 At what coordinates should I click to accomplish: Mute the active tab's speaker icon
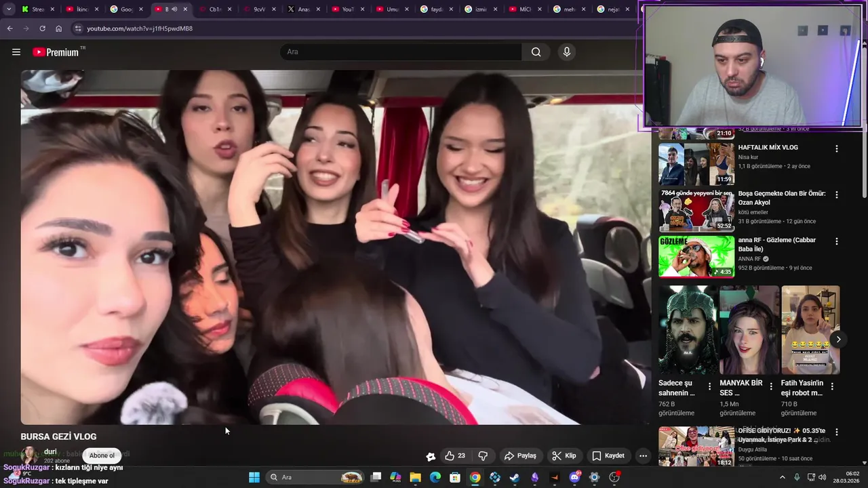(174, 9)
